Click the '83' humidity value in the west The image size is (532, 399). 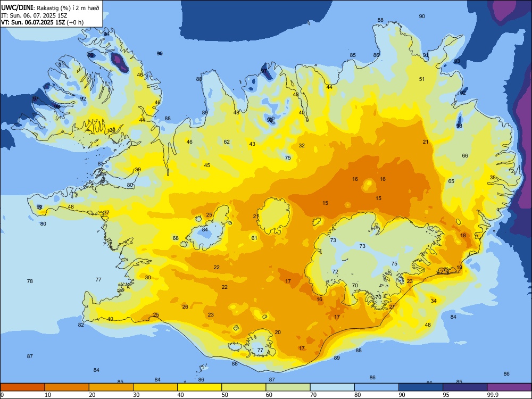click(101, 163)
